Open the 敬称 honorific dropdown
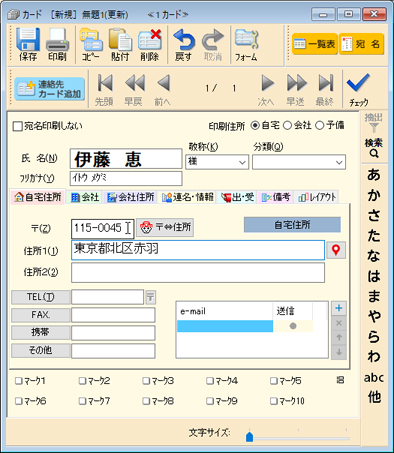Viewport: 394px width, 453px height. [x=242, y=162]
